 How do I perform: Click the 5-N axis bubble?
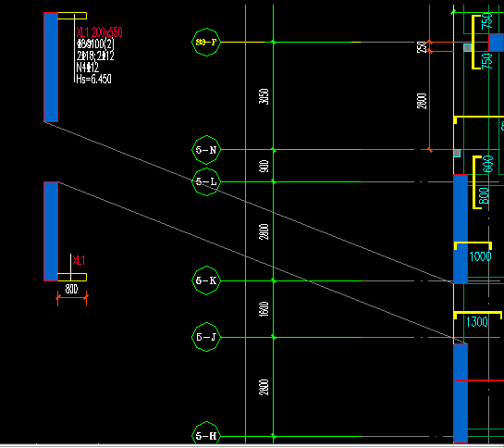click(x=206, y=150)
